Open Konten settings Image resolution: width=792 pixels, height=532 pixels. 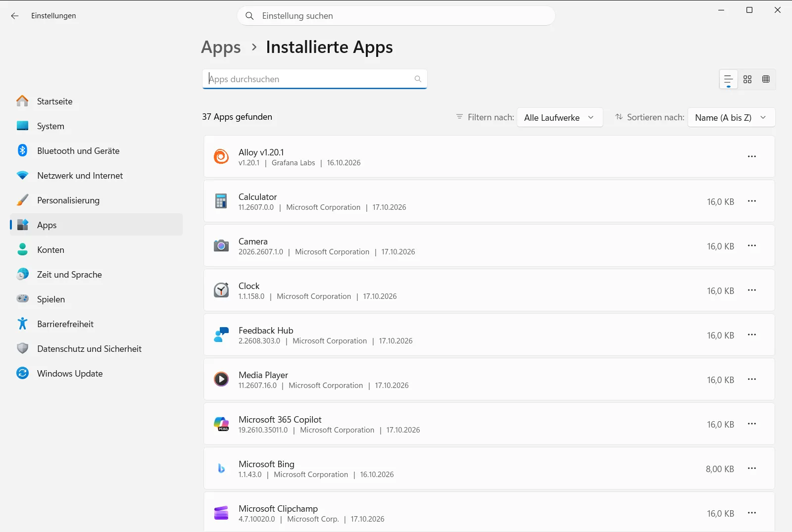[x=96, y=249]
